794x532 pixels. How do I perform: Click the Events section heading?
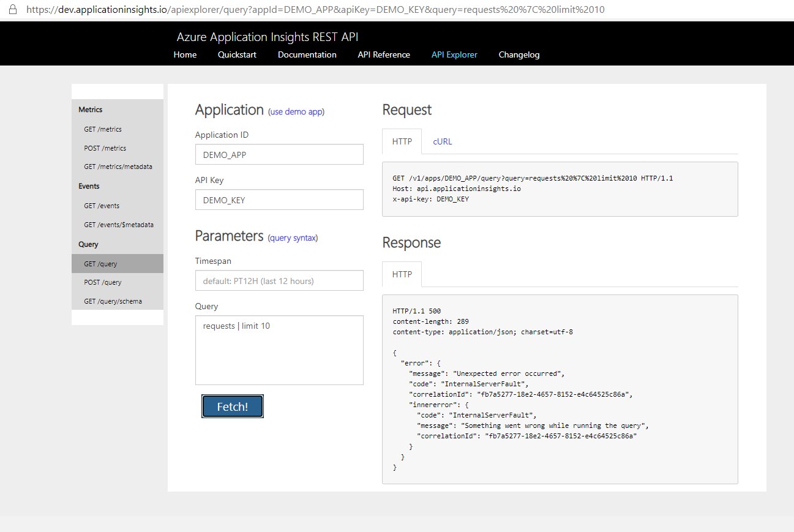point(89,186)
